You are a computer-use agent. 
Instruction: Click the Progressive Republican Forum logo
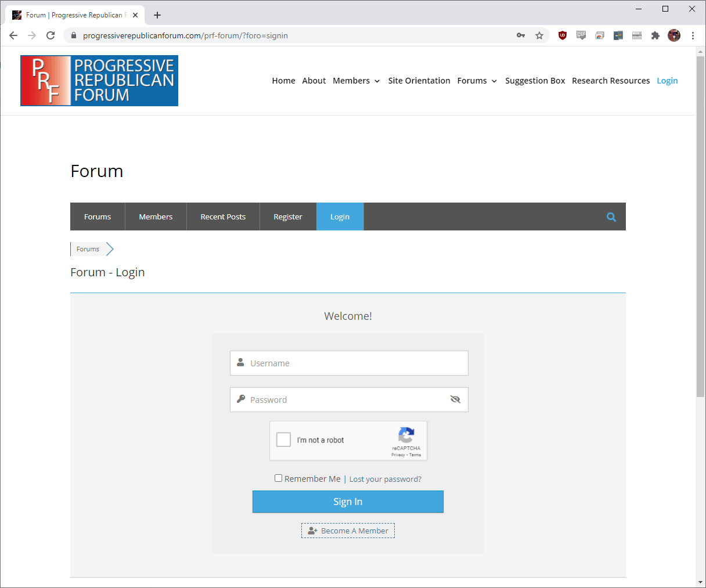coord(99,81)
